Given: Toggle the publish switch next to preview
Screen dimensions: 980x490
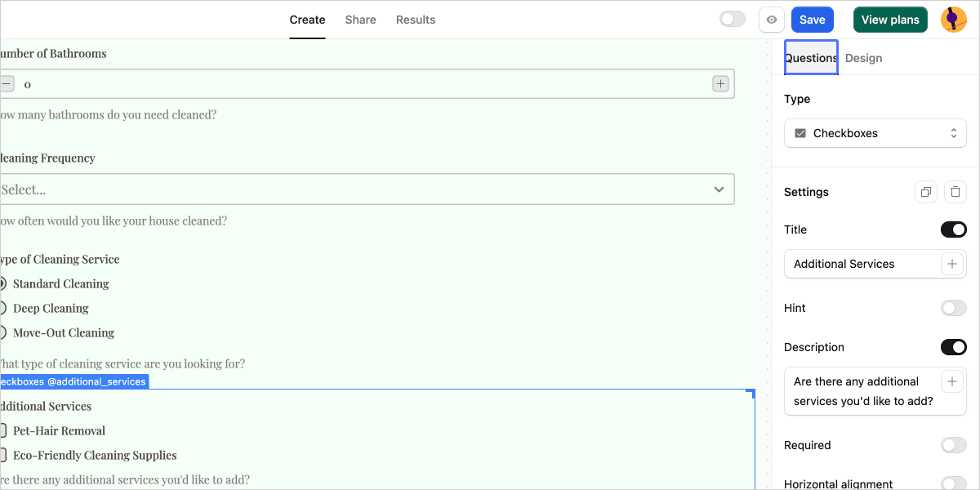Looking at the screenshot, I should [732, 20].
